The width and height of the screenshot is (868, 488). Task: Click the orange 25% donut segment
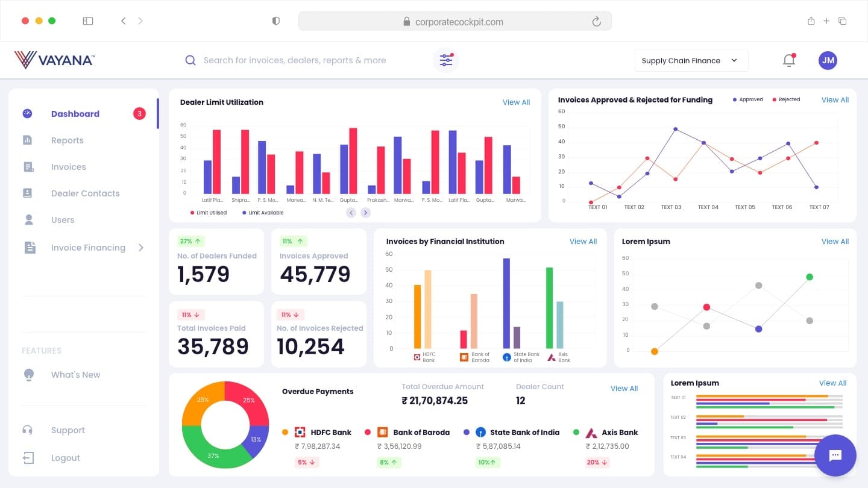pyautogui.click(x=202, y=401)
